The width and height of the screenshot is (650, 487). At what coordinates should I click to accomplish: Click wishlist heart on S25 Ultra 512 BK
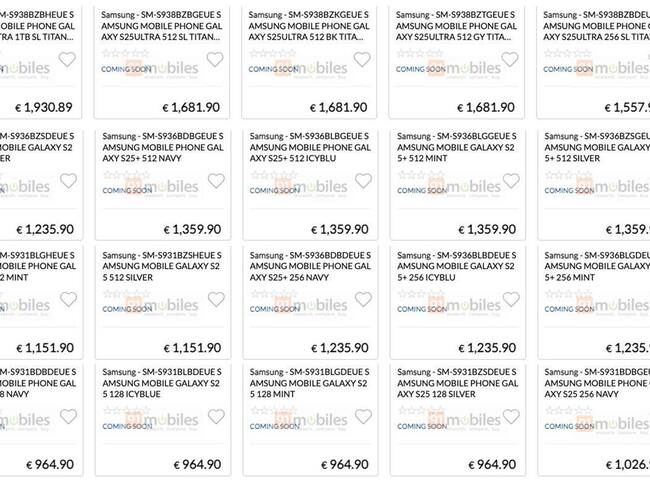pos(363,59)
